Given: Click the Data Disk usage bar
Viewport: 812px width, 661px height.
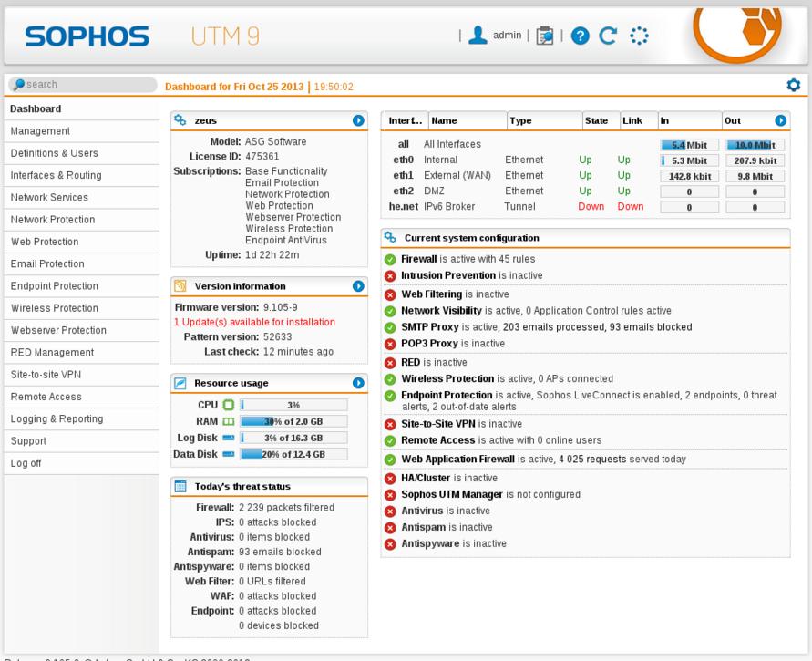Looking at the screenshot, I should tap(293, 454).
